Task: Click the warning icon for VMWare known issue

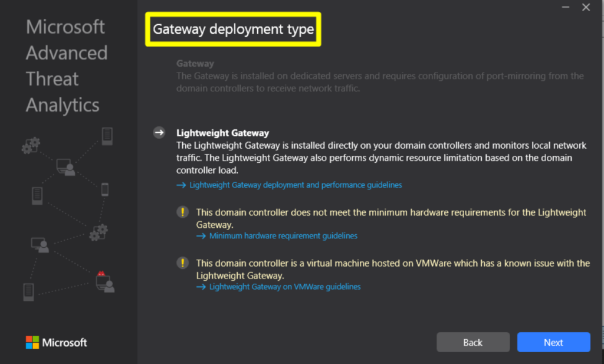Action: 183,263
